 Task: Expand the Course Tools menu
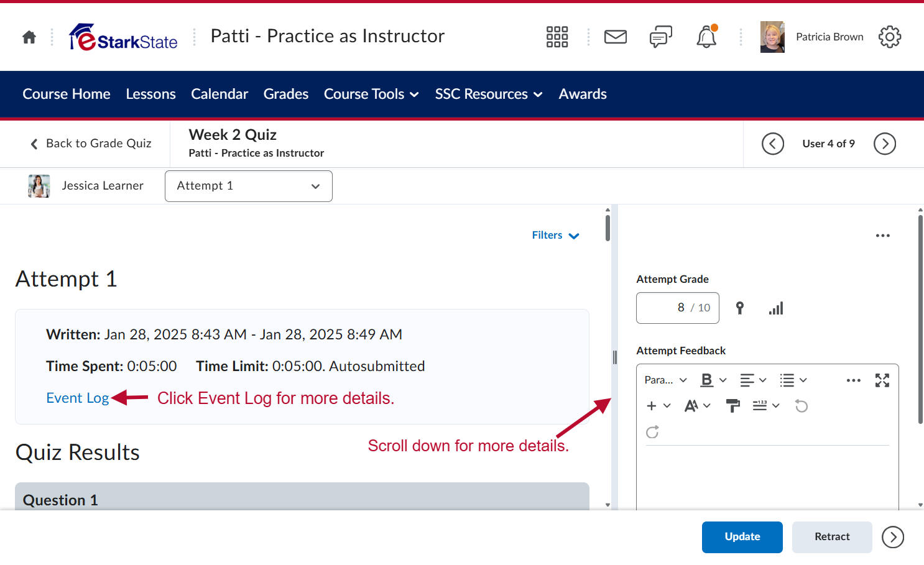point(371,94)
